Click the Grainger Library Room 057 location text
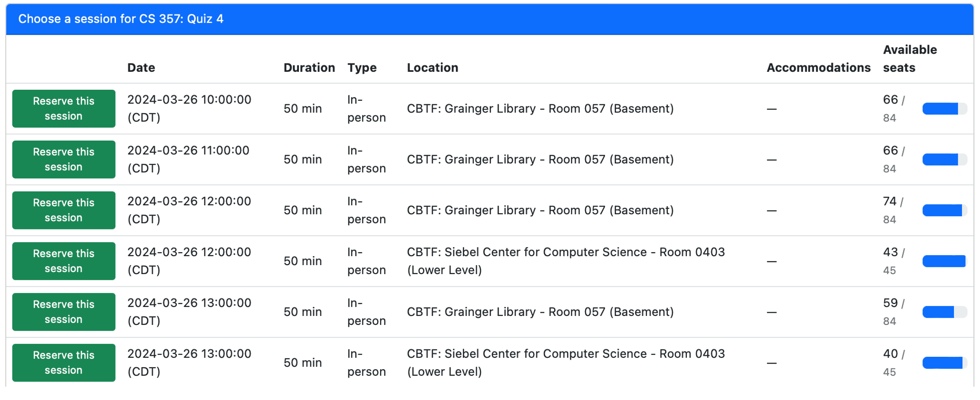Image resolution: width=980 pixels, height=400 pixels. click(x=540, y=108)
